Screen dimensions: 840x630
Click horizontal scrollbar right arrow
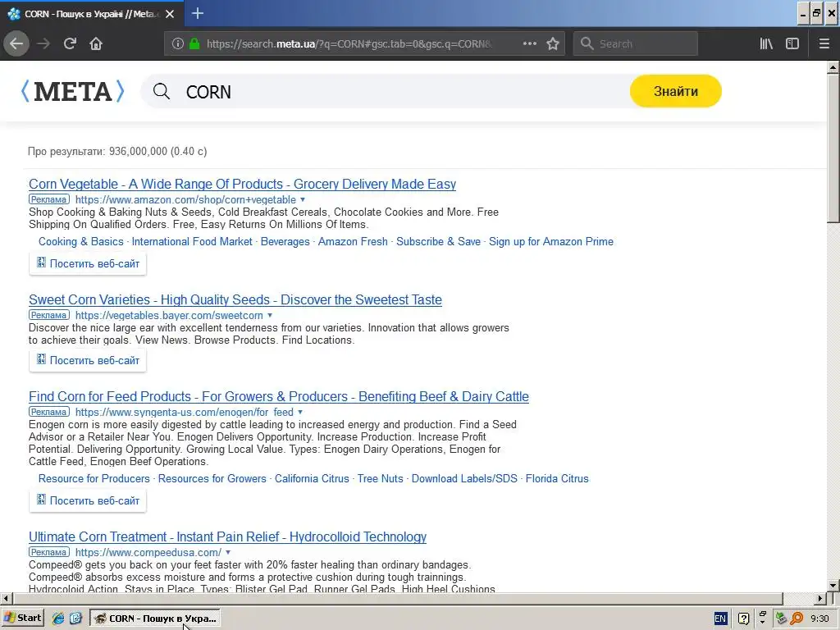(820, 598)
